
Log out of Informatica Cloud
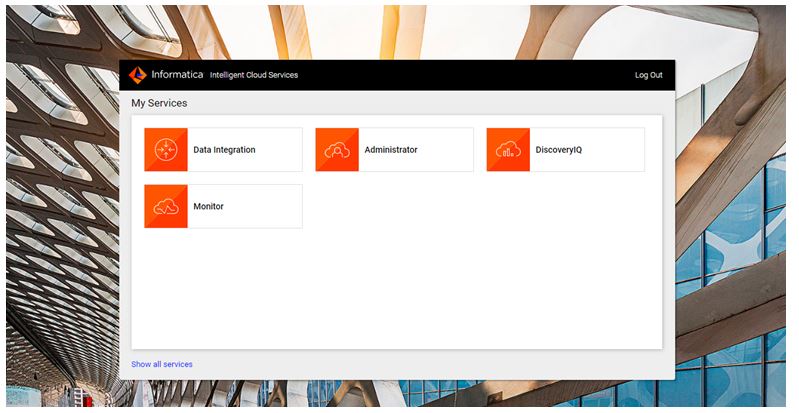649,75
